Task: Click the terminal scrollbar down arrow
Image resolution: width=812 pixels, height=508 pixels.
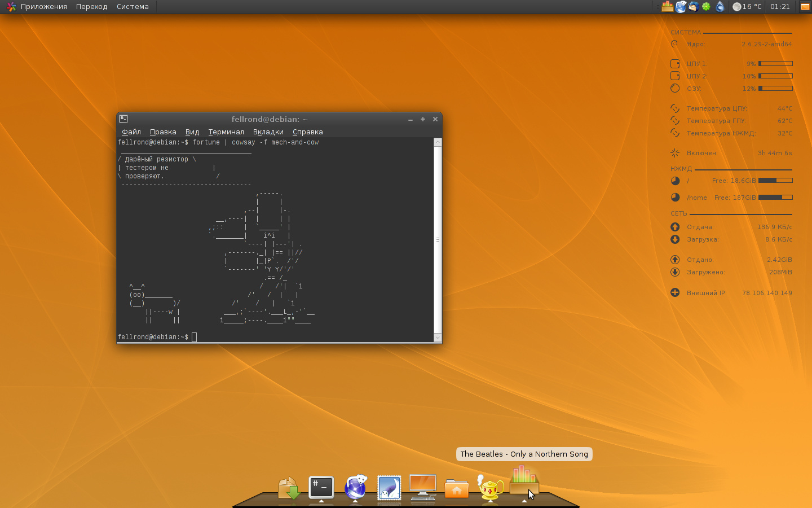Action: pos(438,338)
